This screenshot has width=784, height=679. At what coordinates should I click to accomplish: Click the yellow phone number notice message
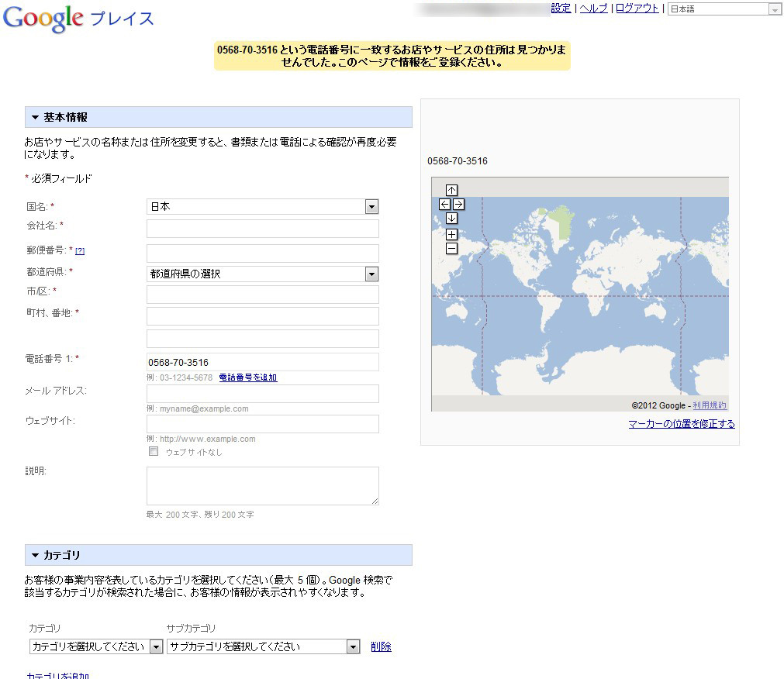point(392,56)
